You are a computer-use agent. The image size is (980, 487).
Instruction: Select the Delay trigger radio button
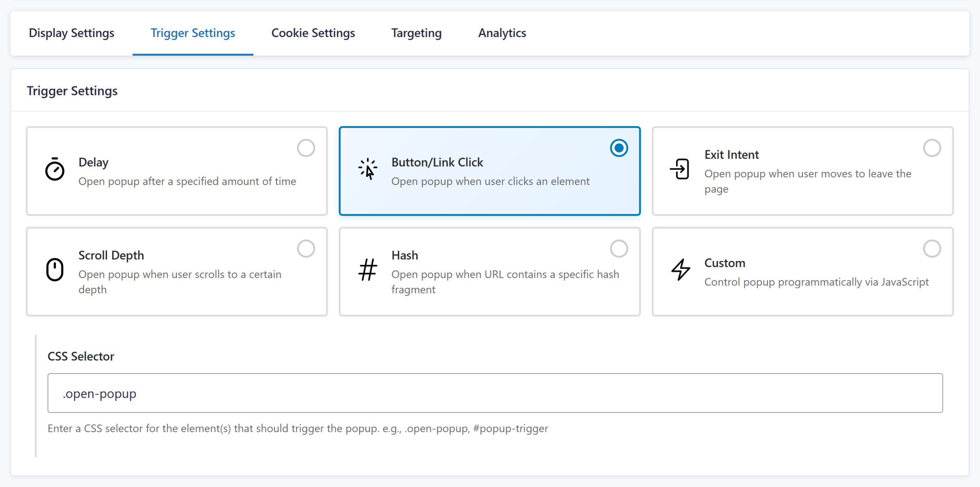(306, 148)
